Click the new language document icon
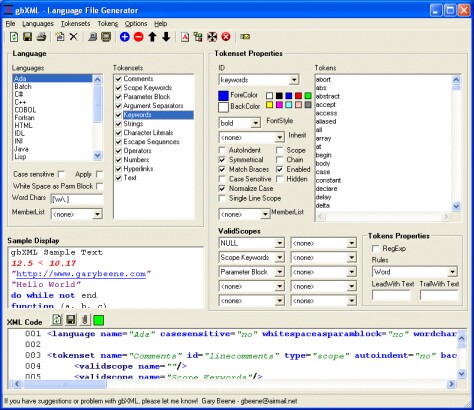Image resolution: width=474 pixels, height=410 pixels. pyautogui.click(x=60, y=37)
